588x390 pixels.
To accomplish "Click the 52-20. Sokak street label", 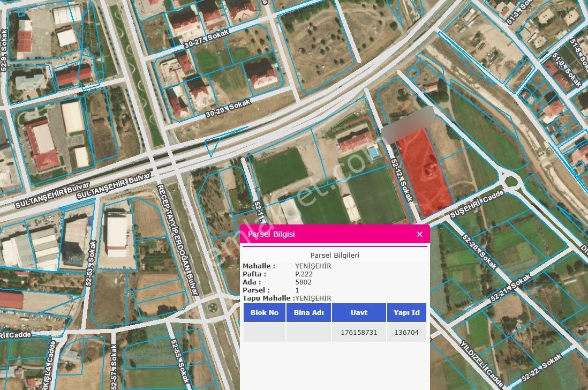I will pos(480,252).
